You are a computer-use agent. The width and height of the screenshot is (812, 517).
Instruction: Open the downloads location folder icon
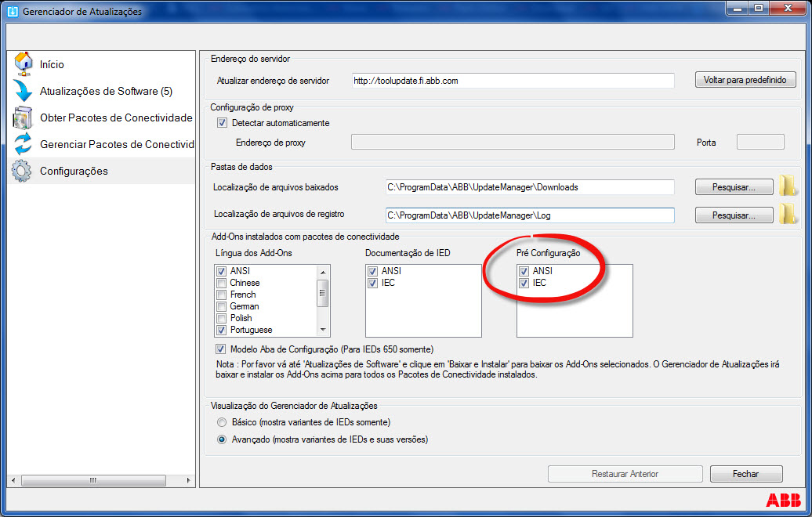[x=787, y=186]
